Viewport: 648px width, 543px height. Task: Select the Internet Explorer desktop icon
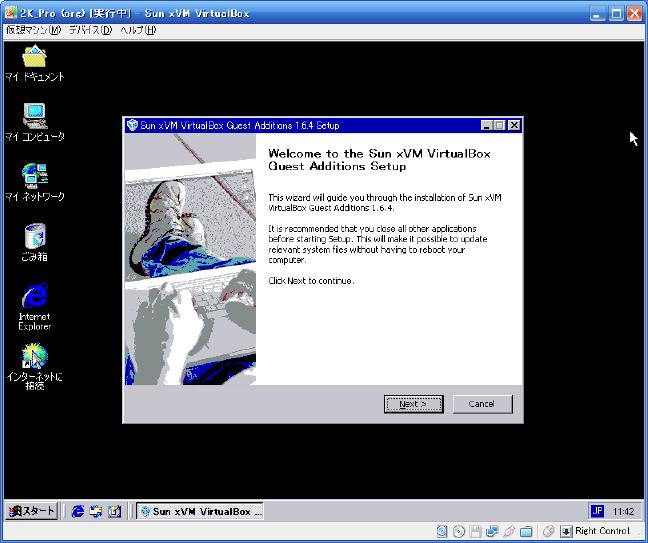[34, 307]
